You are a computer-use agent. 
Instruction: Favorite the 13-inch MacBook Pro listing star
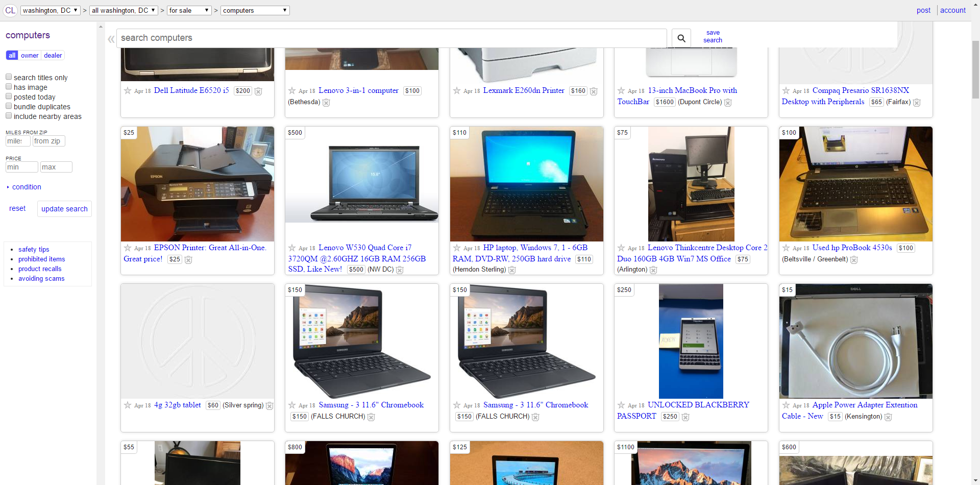tap(621, 90)
